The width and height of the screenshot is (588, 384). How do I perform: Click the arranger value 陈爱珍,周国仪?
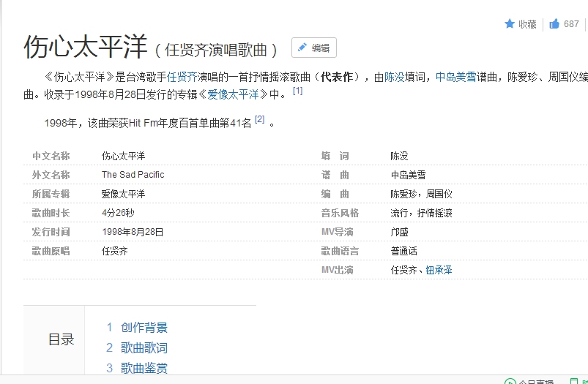point(421,194)
